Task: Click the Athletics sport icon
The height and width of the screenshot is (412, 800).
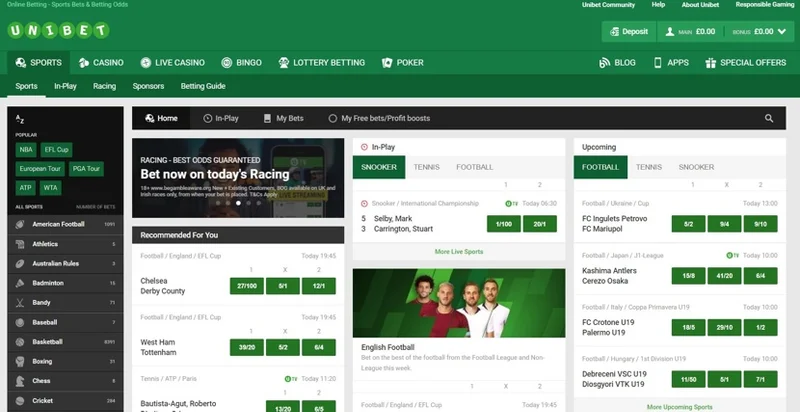Action: coord(20,244)
